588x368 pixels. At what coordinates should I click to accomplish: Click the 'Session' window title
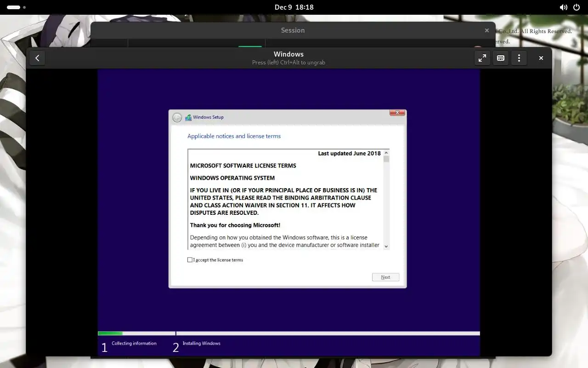point(293,30)
